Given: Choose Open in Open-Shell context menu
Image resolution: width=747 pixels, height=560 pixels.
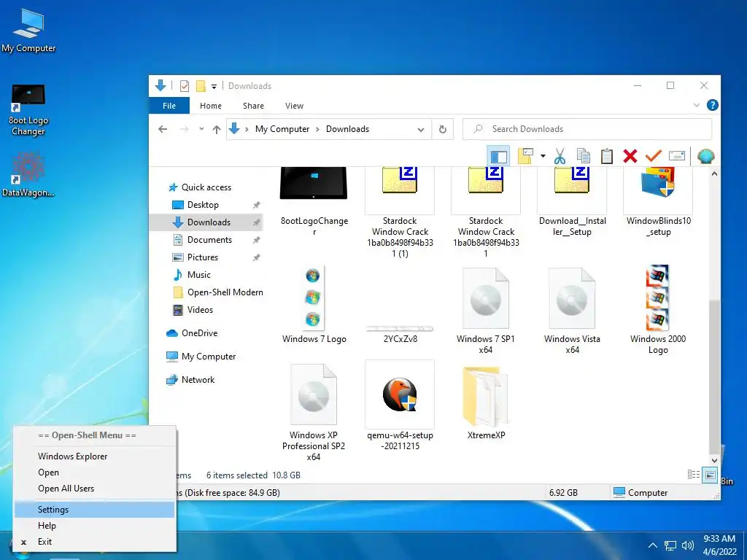Looking at the screenshot, I should coord(95,472).
